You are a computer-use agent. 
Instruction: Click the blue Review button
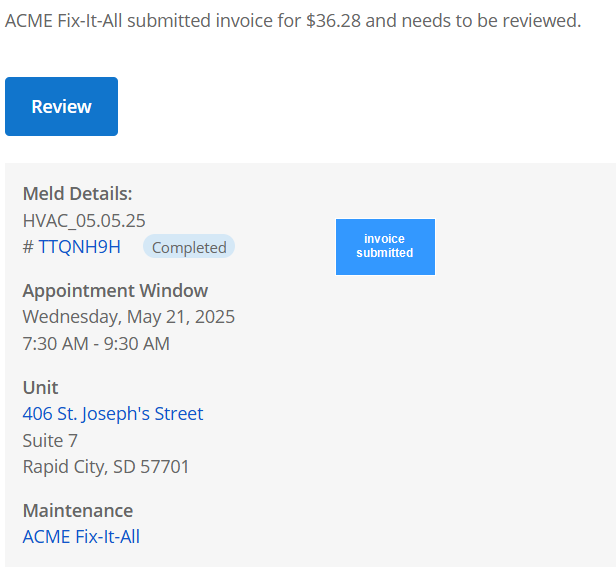tap(61, 106)
